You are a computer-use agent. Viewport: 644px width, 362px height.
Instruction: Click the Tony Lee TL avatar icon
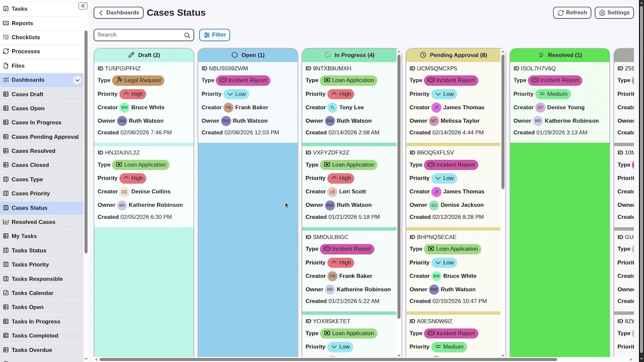coord(332,108)
